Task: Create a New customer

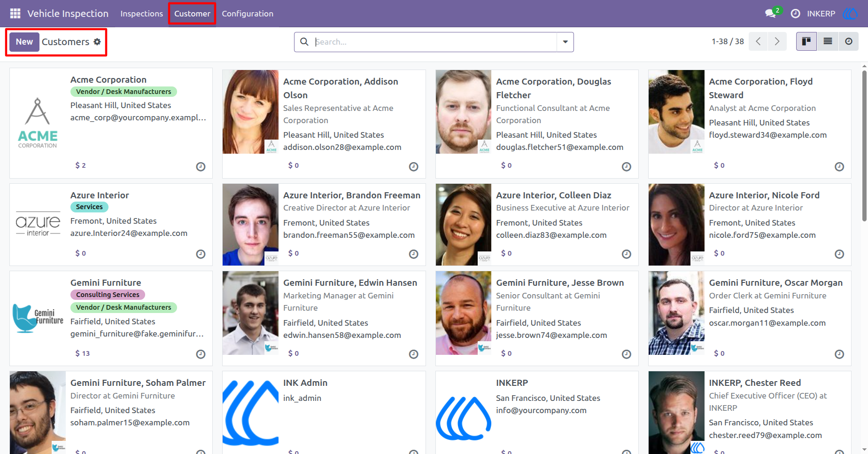Action: 24,42
